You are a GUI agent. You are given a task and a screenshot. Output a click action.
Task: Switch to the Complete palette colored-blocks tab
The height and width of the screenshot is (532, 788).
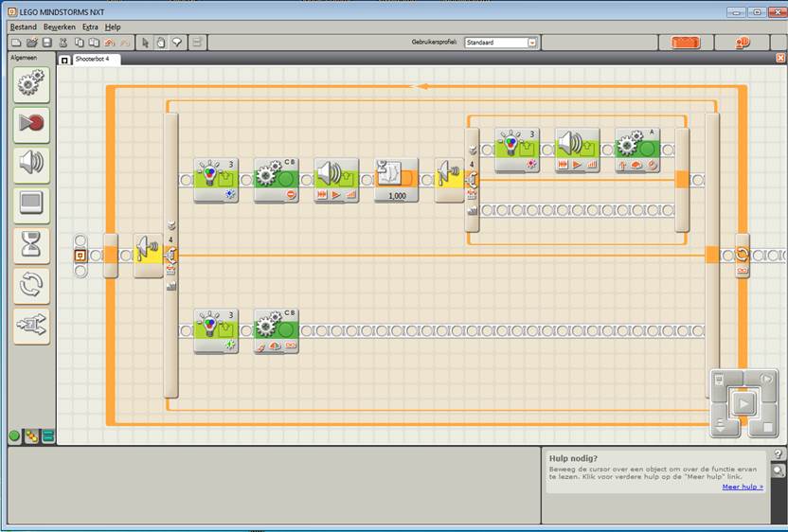click(31, 436)
